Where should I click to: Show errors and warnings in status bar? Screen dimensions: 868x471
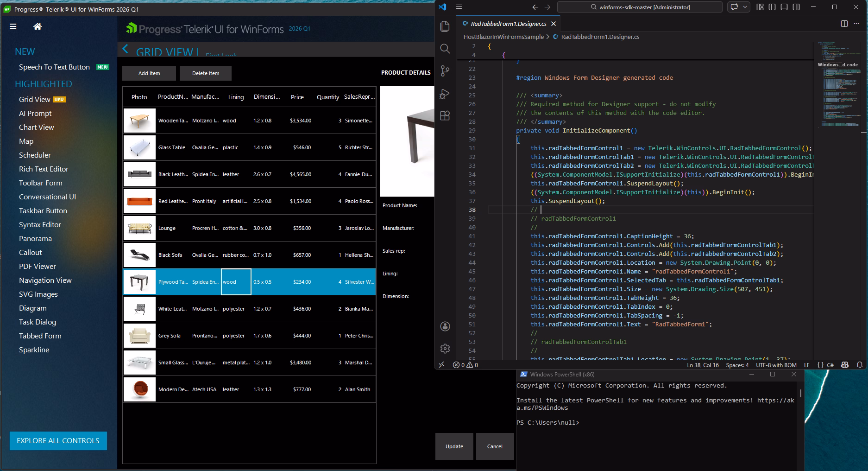tap(465, 365)
